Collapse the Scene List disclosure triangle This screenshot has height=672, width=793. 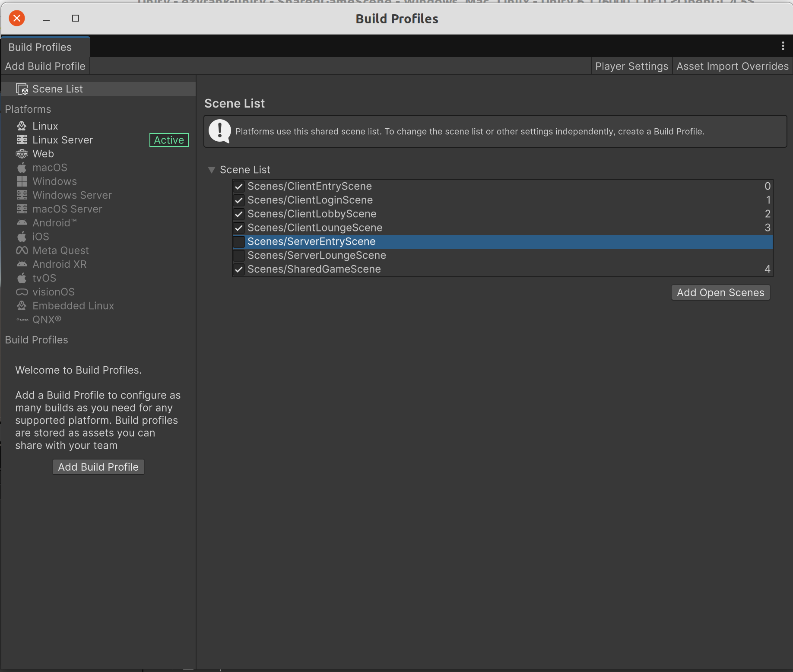212,169
